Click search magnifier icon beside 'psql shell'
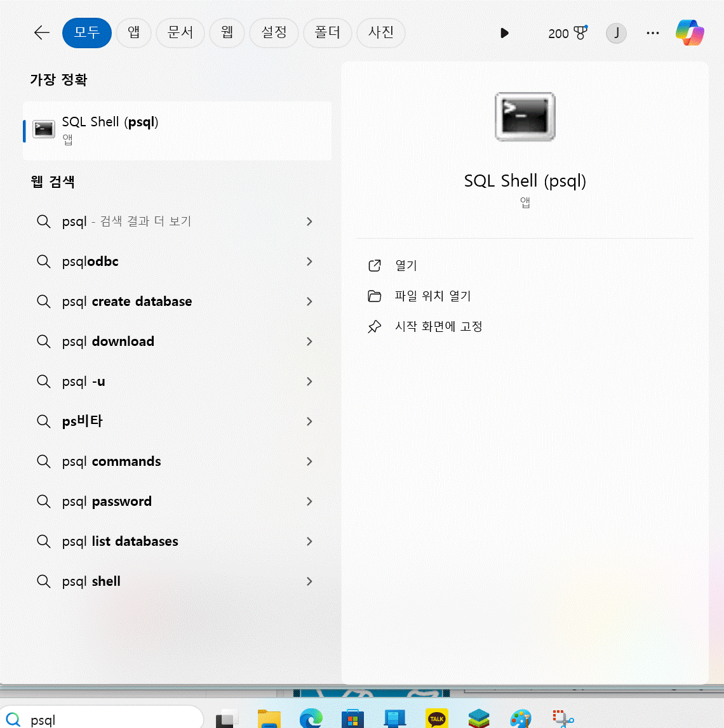724x728 pixels. coord(44,581)
